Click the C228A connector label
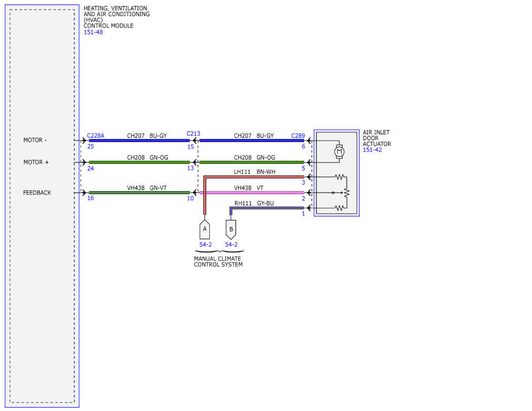The height and width of the screenshot is (411, 532). pos(96,136)
